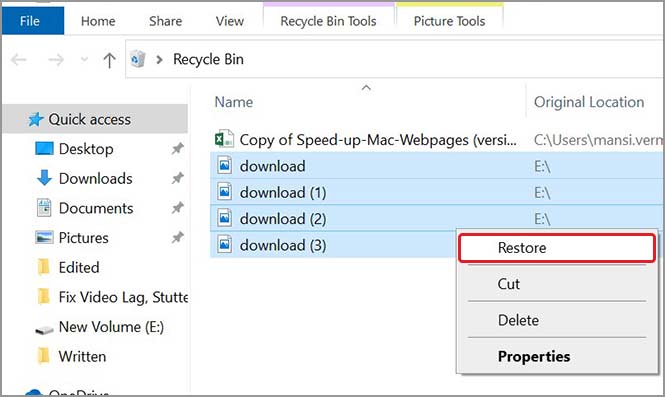Choose Restore from the context menu
This screenshot has height=397, width=665.
(557, 248)
